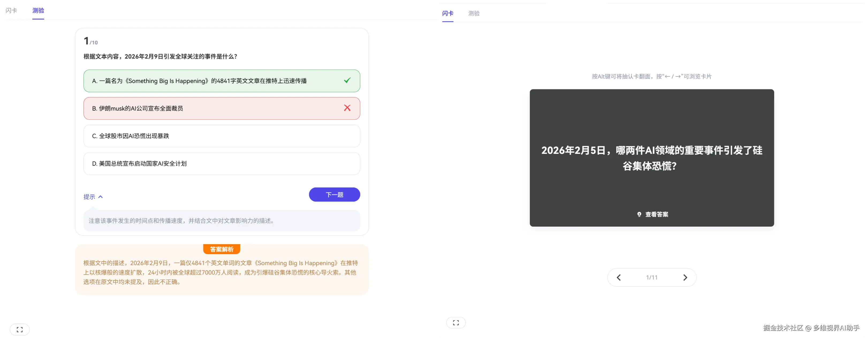
Task: Click the up chevron beside 提示
Action: coord(101,197)
